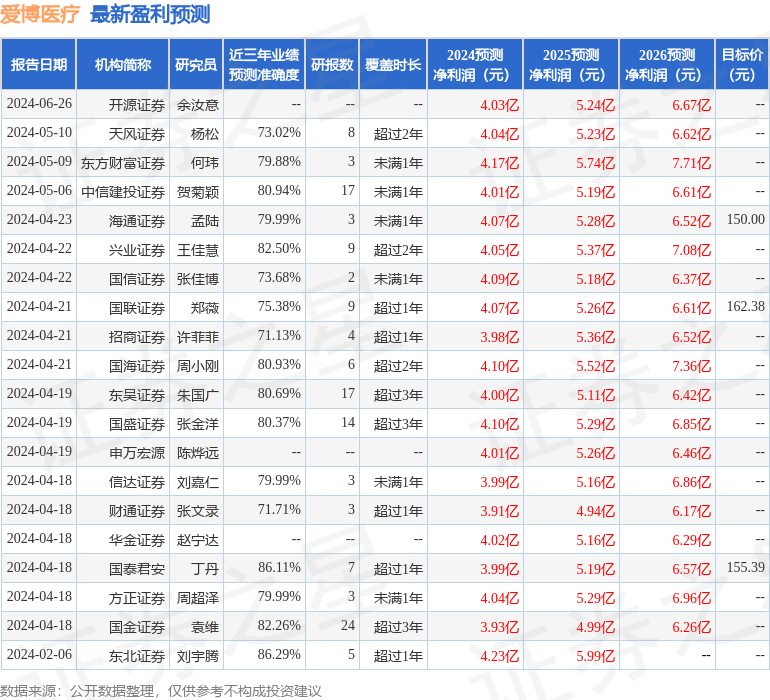This screenshot has height=700, width=770.
Task: Select the 东方财富证券 institution cell
Action: pyautogui.click(x=123, y=163)
